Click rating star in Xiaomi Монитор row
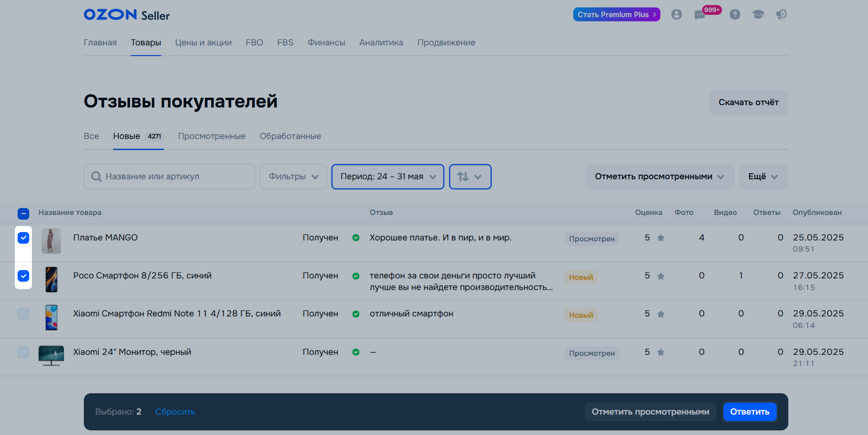The image size is (868, 435). [x=661, y=352]
